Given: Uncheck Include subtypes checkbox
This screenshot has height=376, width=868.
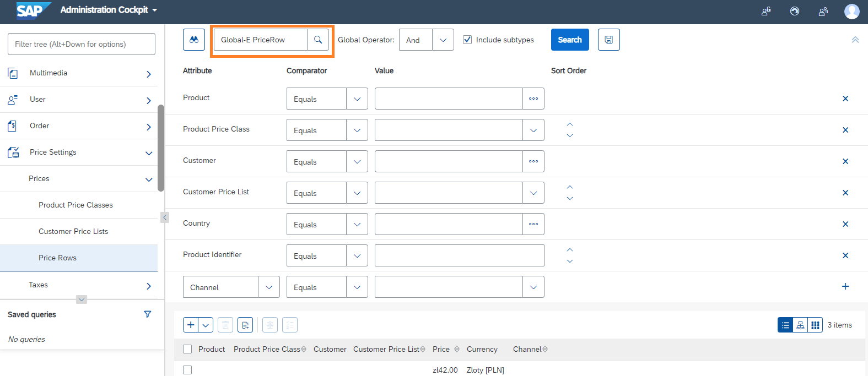Looking at the screenshot, I should tap(467, 40).
